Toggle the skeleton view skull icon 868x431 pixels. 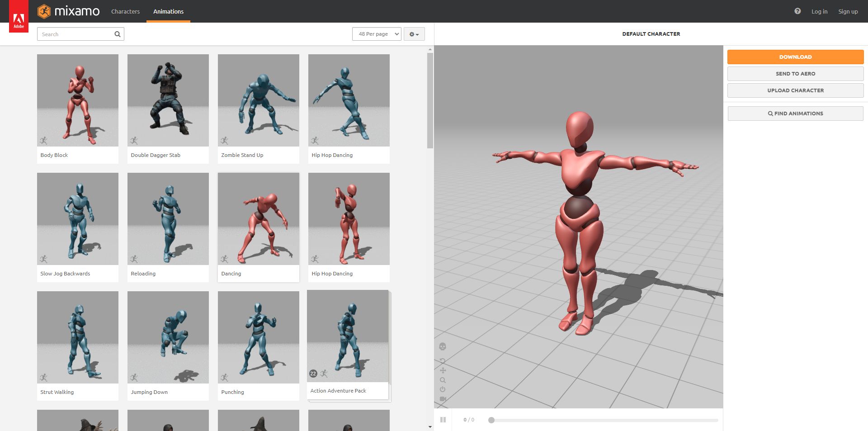(443, 346)
